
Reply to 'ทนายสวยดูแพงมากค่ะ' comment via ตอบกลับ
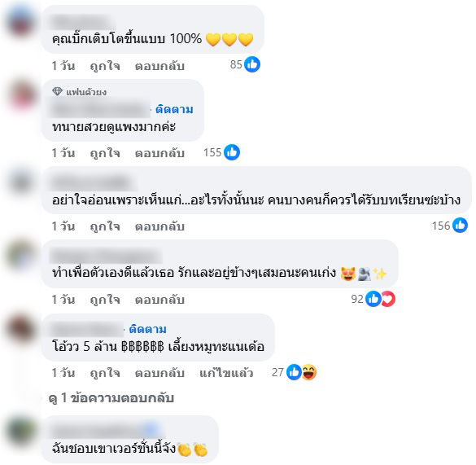click(159, 153)
